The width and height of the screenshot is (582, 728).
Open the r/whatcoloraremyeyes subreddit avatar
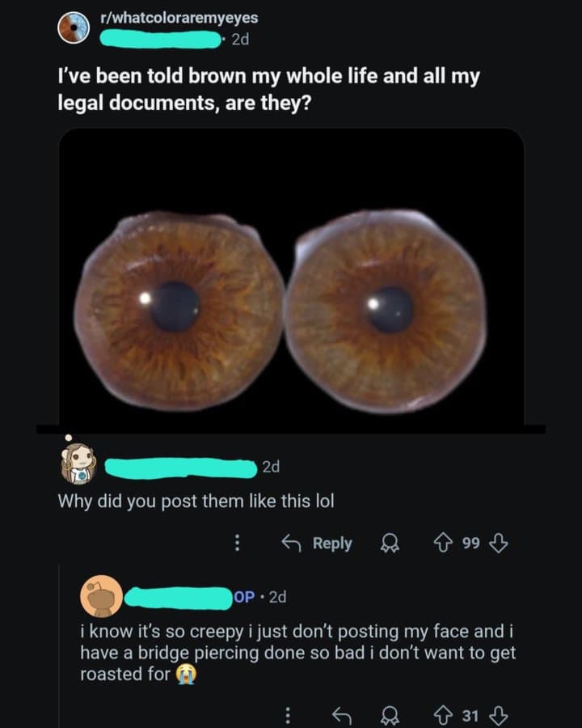point(74,28)
